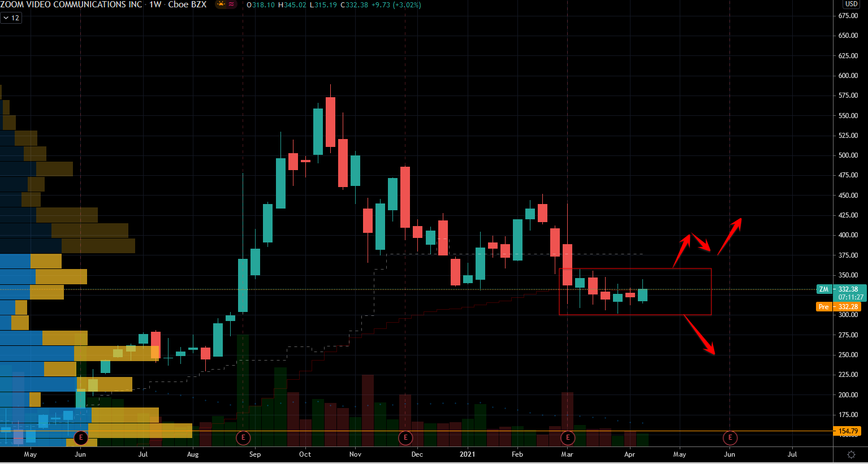Click the pre-market sun icon beside Cboe BZX
The width and height of the screenshot is (868, 464).
pyautogui.click(x=221, y=5)
